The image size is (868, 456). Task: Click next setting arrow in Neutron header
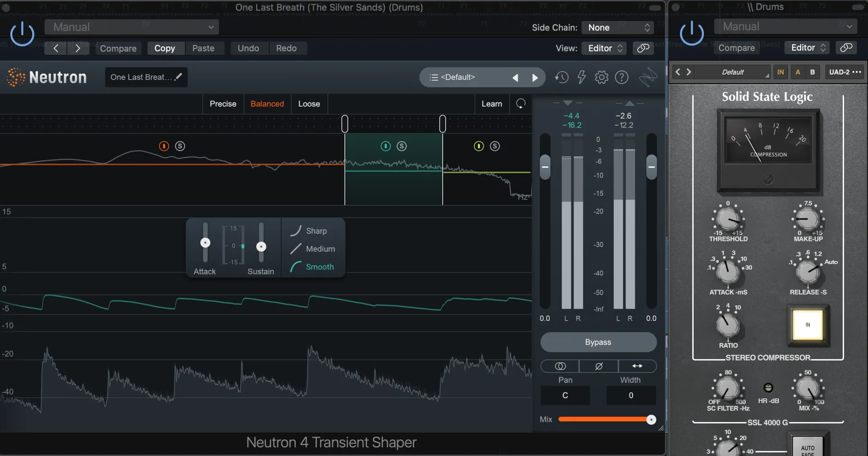click(78, 48)
